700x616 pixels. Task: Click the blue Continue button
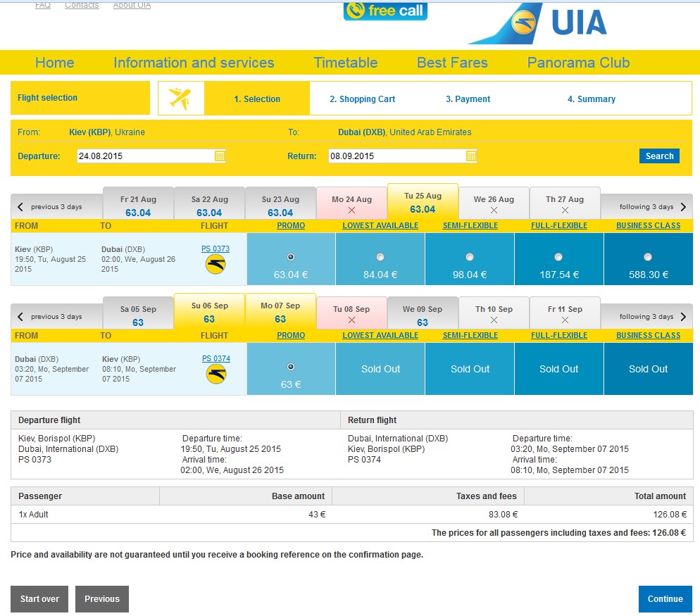(x=665, y=598)
